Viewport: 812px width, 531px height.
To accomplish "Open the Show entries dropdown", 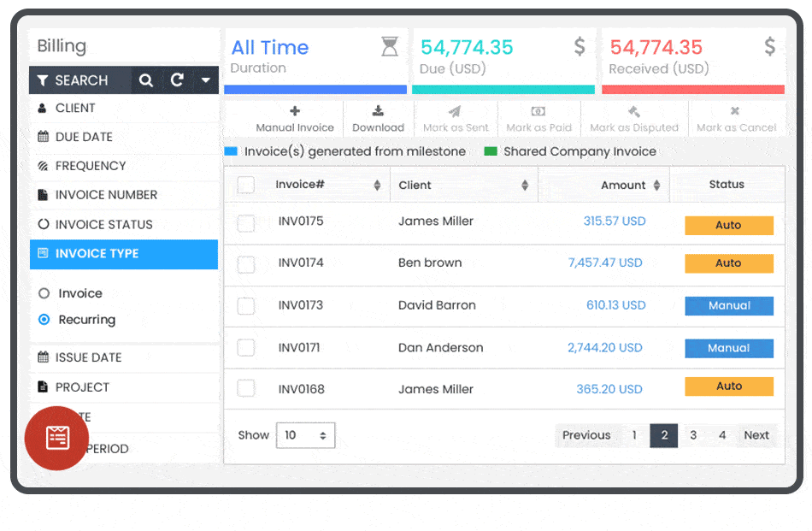I will 305,435.
